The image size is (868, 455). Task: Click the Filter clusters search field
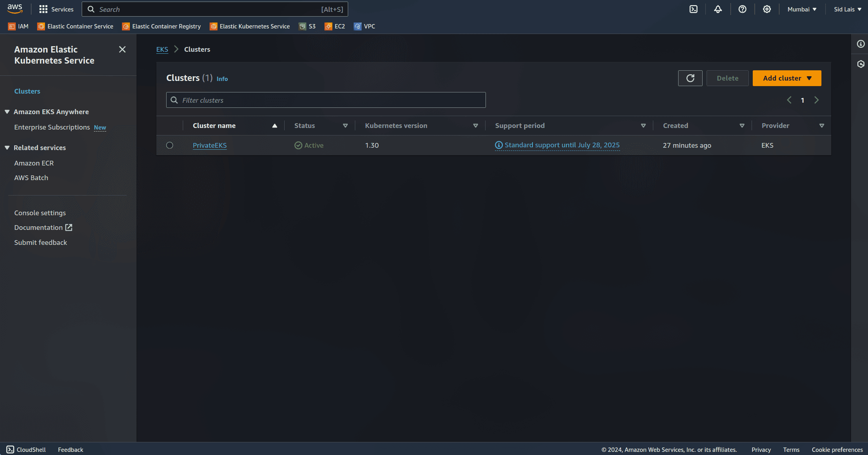[x=326, y=100]
